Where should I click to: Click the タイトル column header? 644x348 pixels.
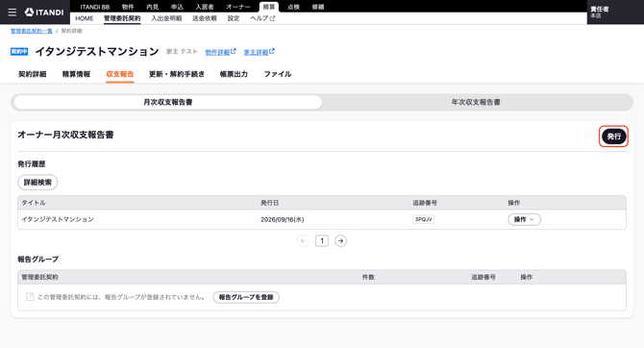(x=34, y=203)
